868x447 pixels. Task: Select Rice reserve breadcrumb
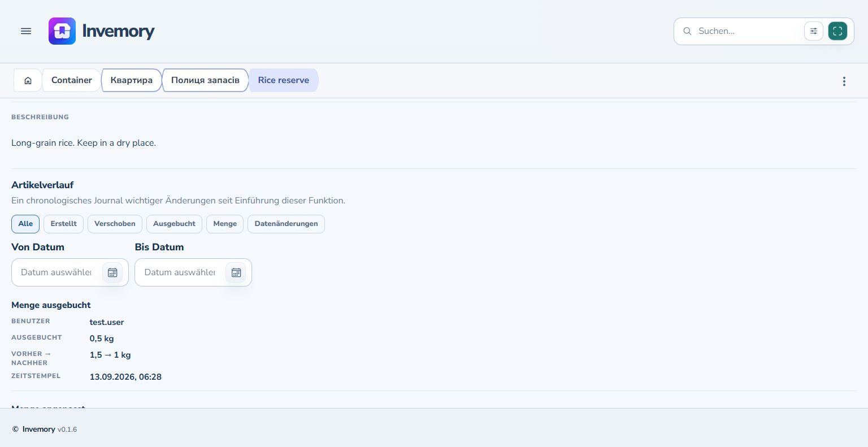tap(284, 80)
